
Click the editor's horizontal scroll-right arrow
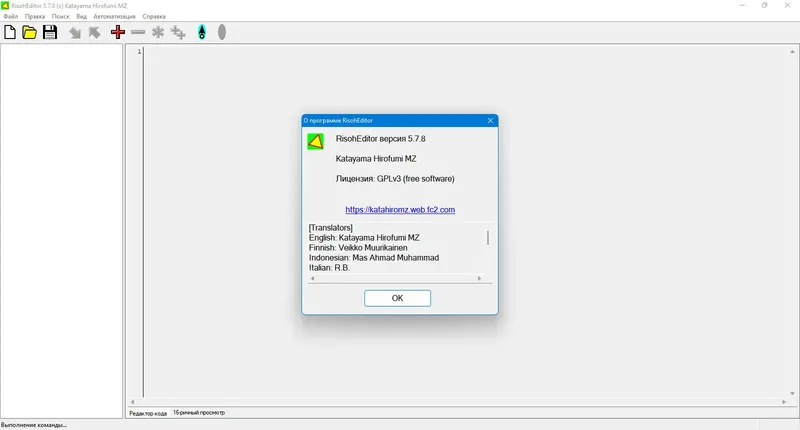pos(784,402)
